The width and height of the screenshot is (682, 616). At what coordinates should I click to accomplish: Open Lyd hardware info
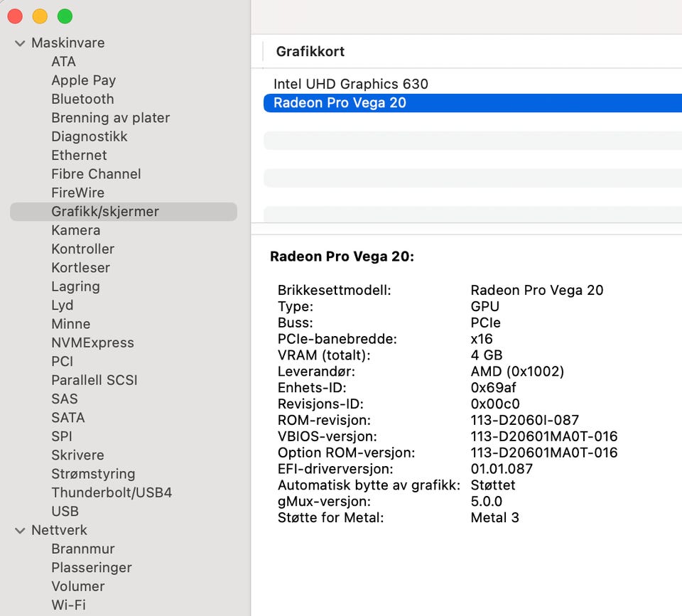tap(63, 306)
